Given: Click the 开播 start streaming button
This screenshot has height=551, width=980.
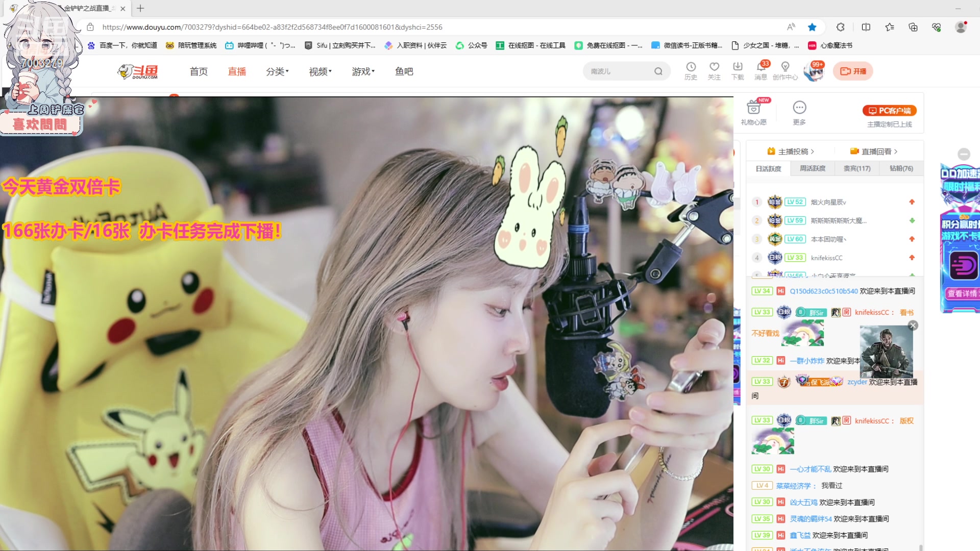Looking at the screenshot, I should tap(853, 71).
